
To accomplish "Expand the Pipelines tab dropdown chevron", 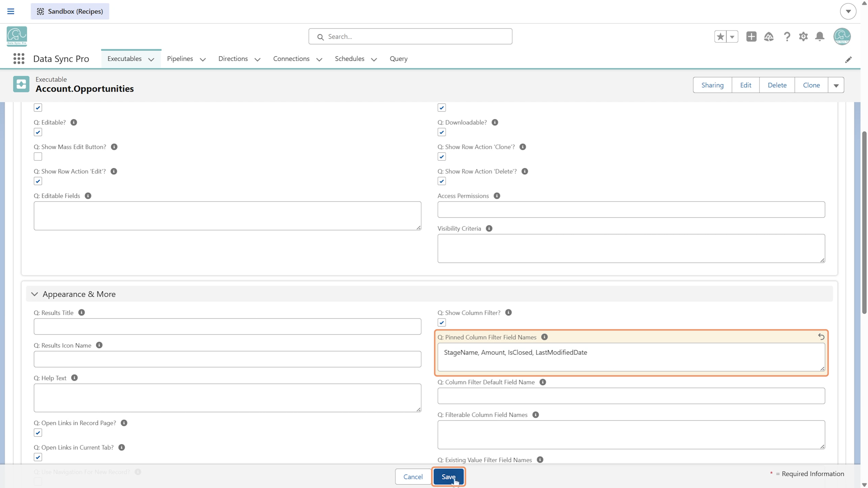I will click(203, 59).
